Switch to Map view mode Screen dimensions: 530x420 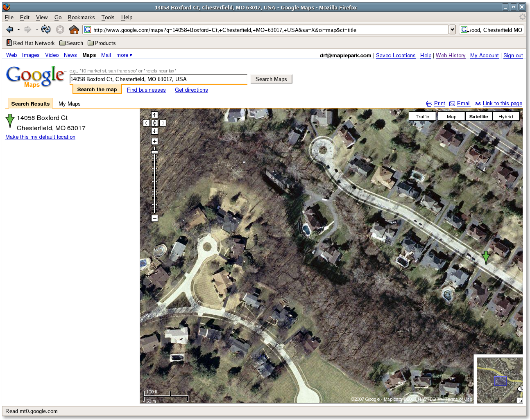451,117
